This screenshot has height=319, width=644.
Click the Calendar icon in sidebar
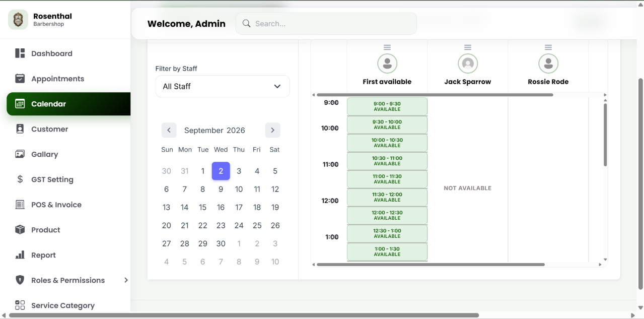coord(20,104)
